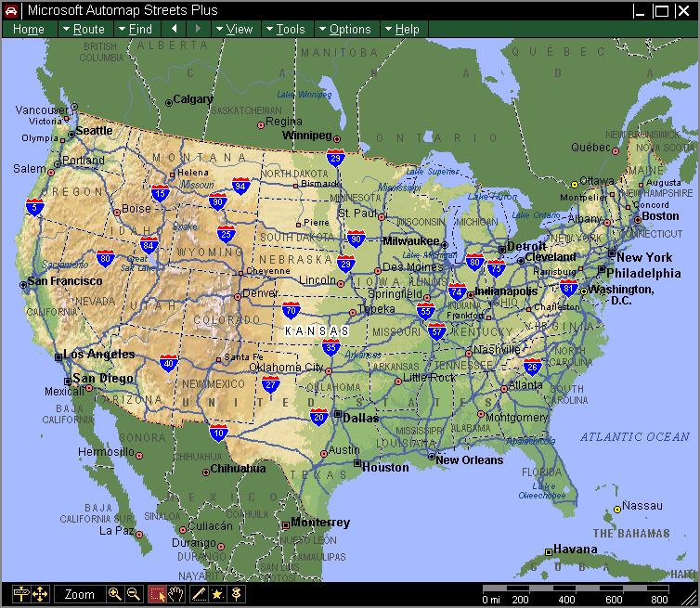Click the Interstate 27 shield in Texas
The height and width of the screenshot is (608, 700).
pos(270,385)
